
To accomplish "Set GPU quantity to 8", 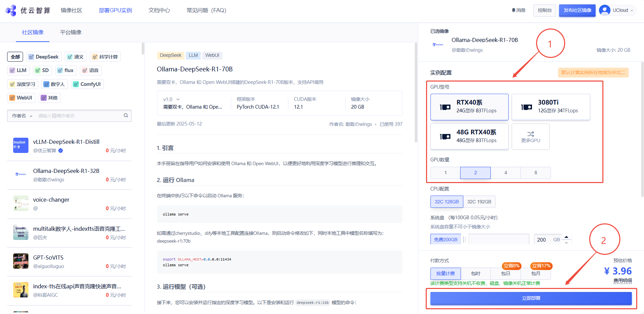I will click(536, 173).
